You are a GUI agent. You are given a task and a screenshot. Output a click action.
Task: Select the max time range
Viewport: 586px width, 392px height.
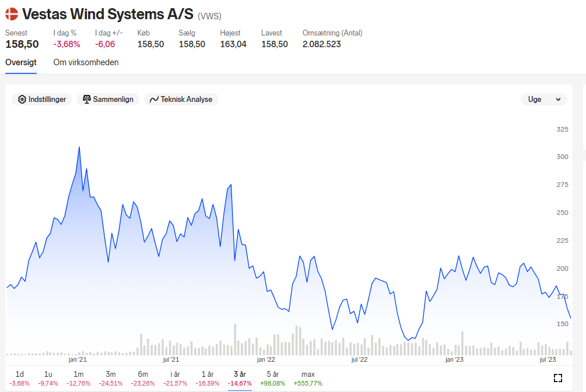[308, 378]
